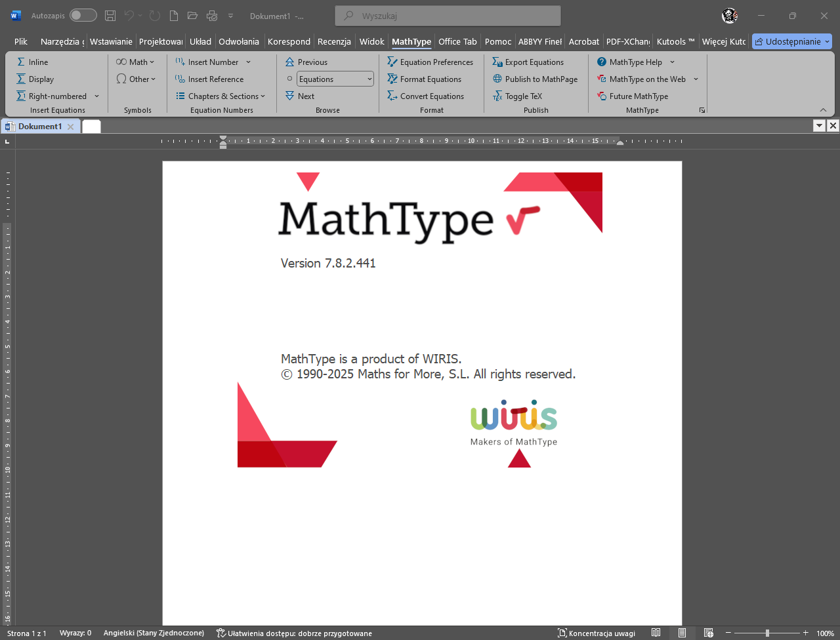The image size is (840, 640).
Task: Click the print preview icon
Action: (x=211, y=16)
